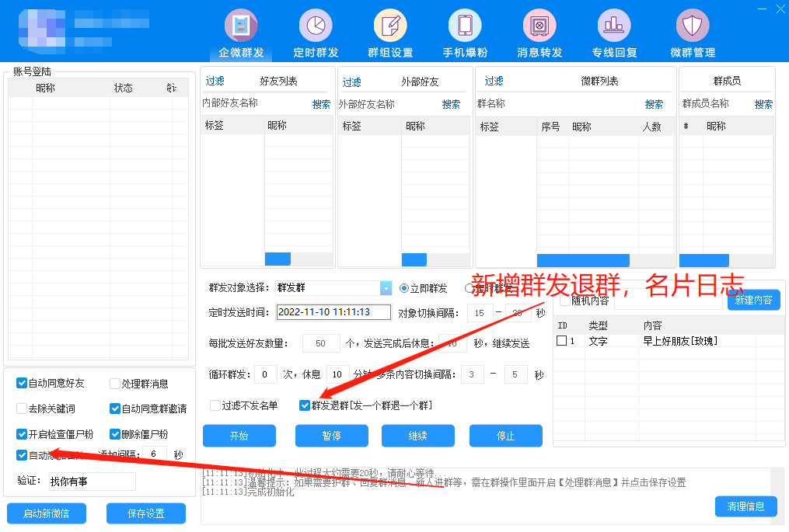Open the 手机爆粉 phone icon
Image resolution: width=789 pixels, height=532 pixels.
pyautogui.click(x=465, y=26)
